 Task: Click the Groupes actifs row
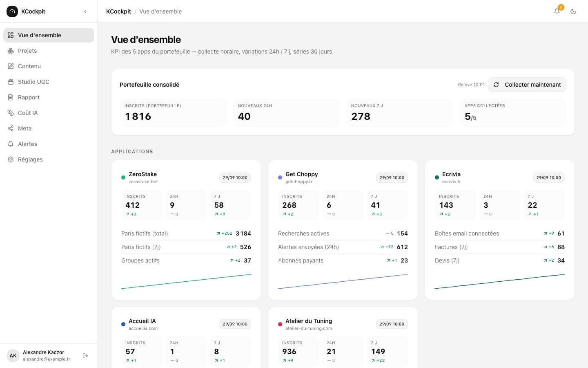(x=186, y=260)
